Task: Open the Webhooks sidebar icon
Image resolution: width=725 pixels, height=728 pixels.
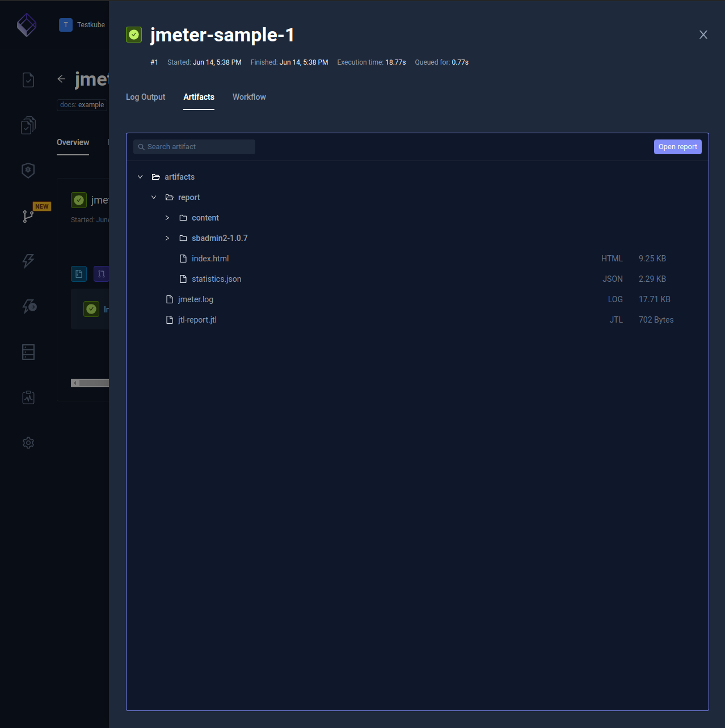Action: tap(28, 306)
